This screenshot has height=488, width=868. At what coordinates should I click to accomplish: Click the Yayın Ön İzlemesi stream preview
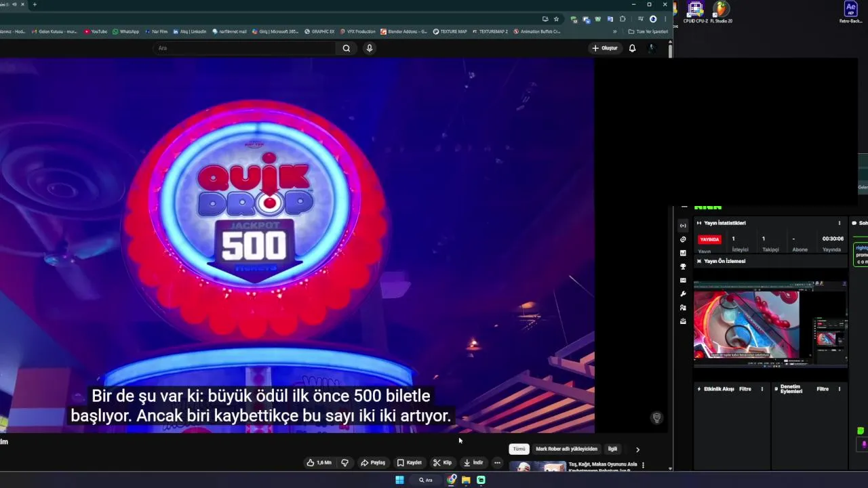(770, 324)
